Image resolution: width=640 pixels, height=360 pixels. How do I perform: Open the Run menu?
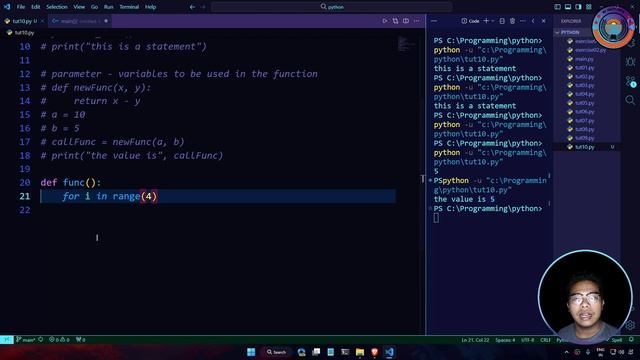(109, 7)
